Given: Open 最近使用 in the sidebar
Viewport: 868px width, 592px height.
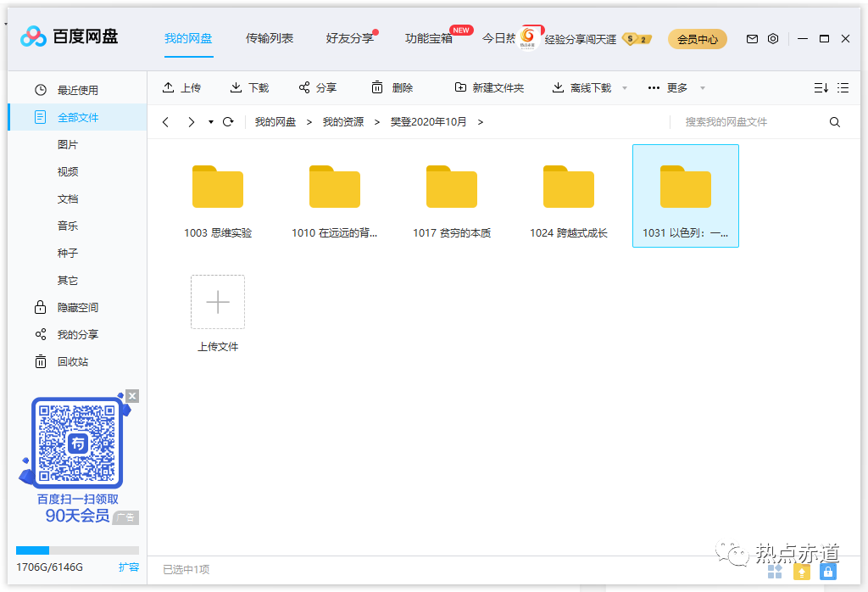Looking at the screenshot, I should coord(77,90).
